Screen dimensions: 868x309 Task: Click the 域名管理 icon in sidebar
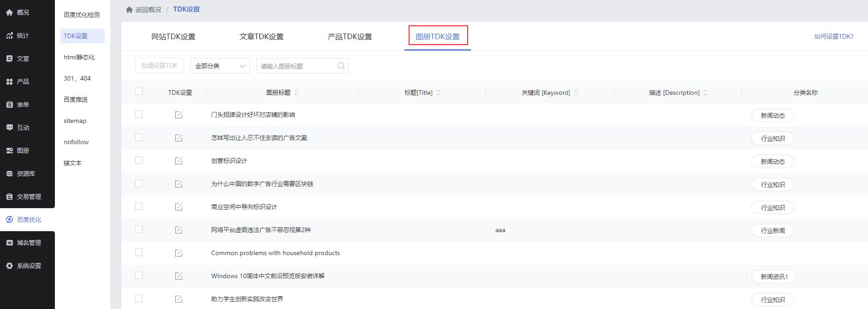[x=9, y=243]
